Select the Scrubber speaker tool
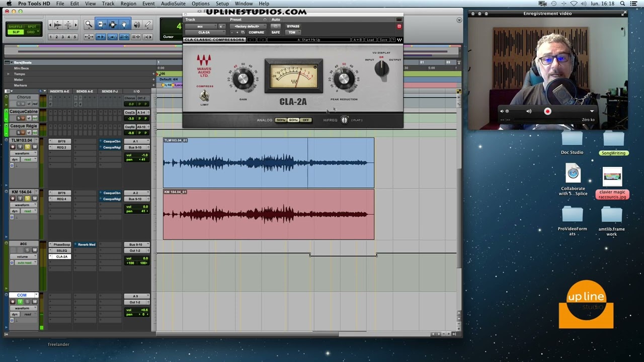 pos(136,25)
